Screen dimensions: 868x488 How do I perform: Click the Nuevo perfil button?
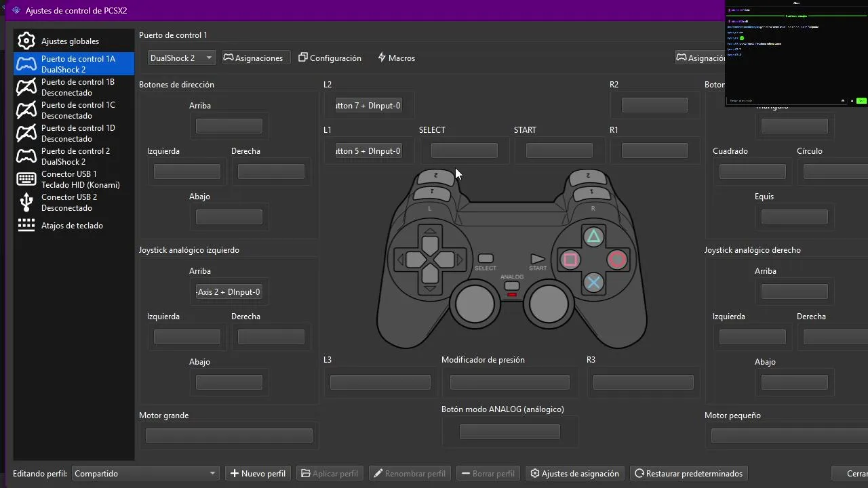coord(258,474)
